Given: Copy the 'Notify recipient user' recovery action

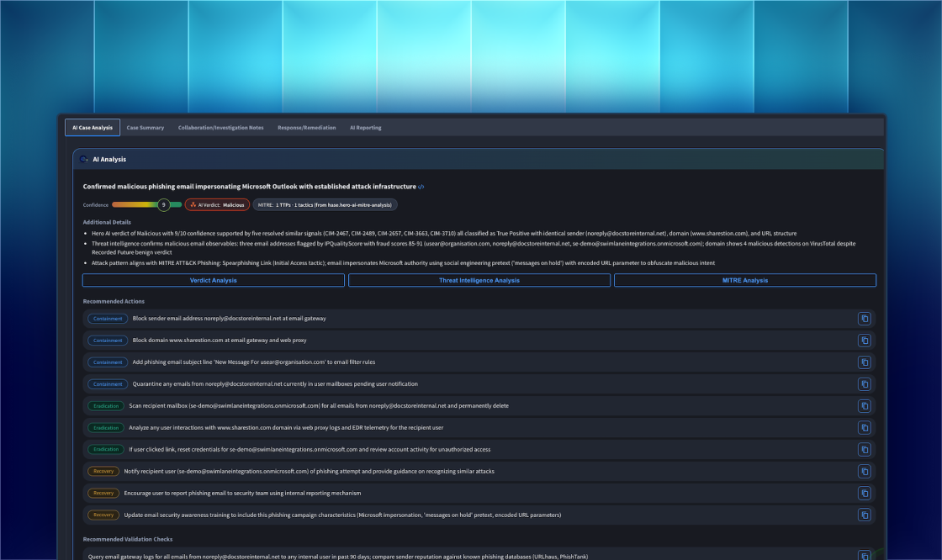Looking at the screenshot, I should 865,471.
